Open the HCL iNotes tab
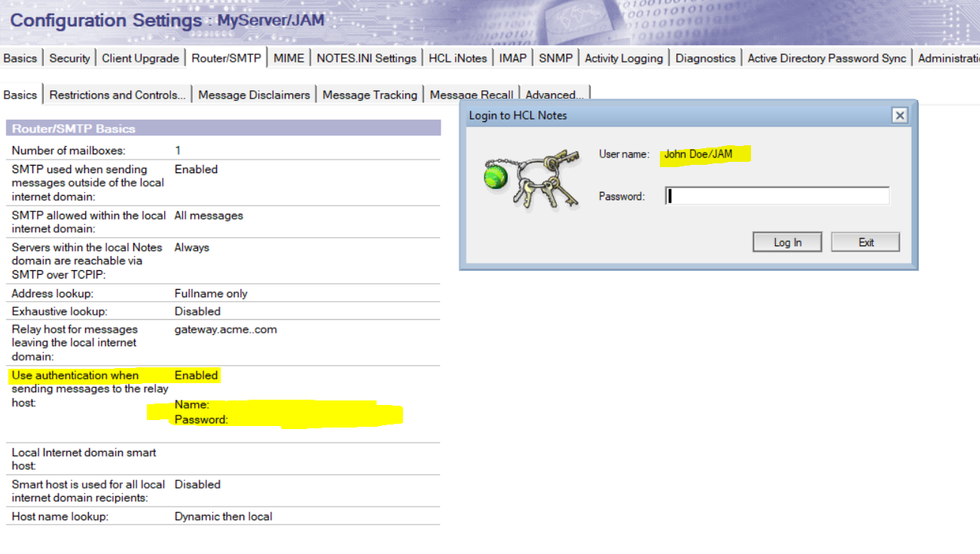This screenshot has height=554, width=980. [x=457, y=58]
